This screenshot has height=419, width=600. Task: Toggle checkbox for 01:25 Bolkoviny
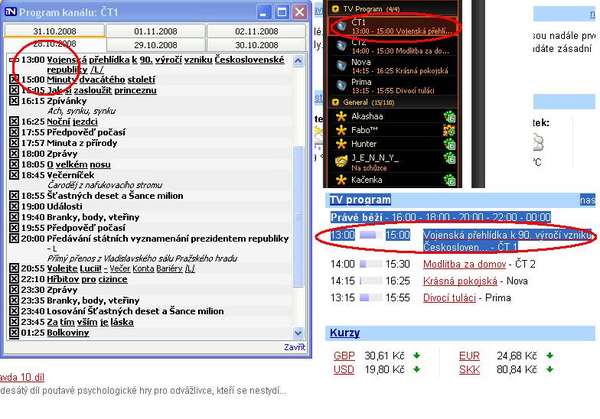pyautogui.click(x=14, y=333)
